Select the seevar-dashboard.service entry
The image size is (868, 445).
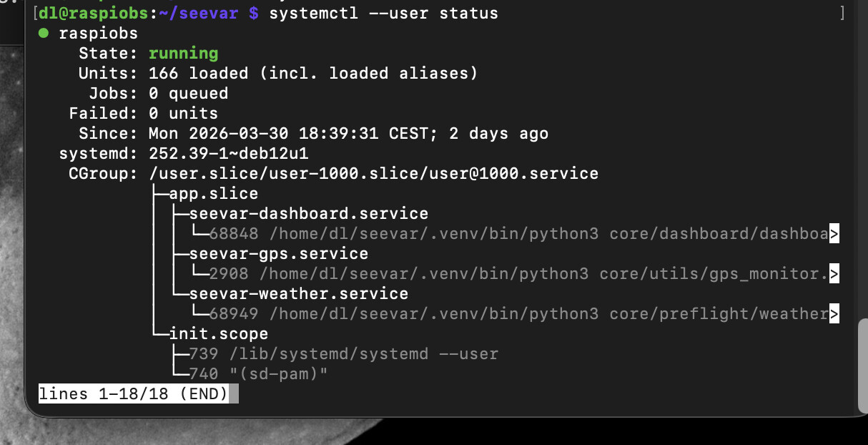[x=309, y=214]
